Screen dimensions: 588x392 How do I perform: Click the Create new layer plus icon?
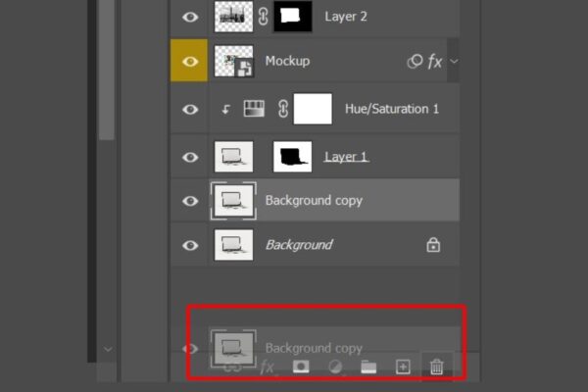403,367
